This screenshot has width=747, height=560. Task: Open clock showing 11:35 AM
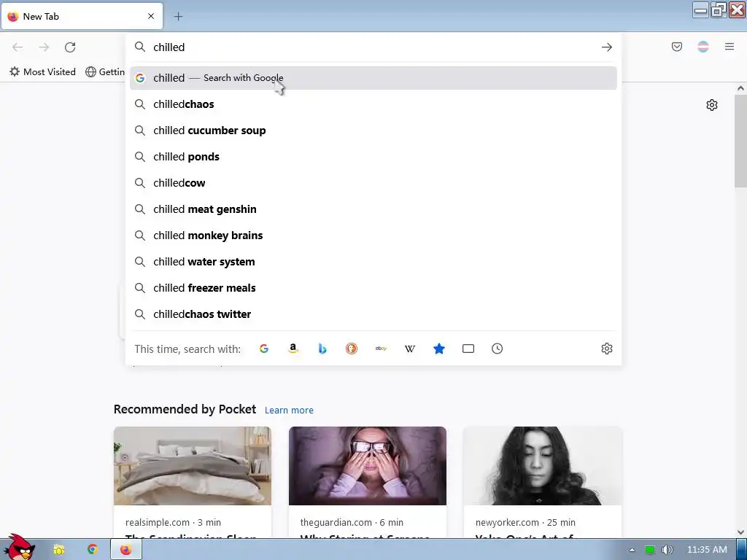[x=707, y=550]
